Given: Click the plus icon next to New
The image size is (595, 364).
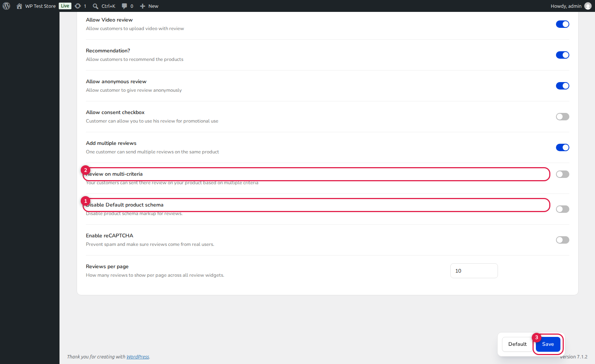Looking at the screenshot, I should 142,6.
